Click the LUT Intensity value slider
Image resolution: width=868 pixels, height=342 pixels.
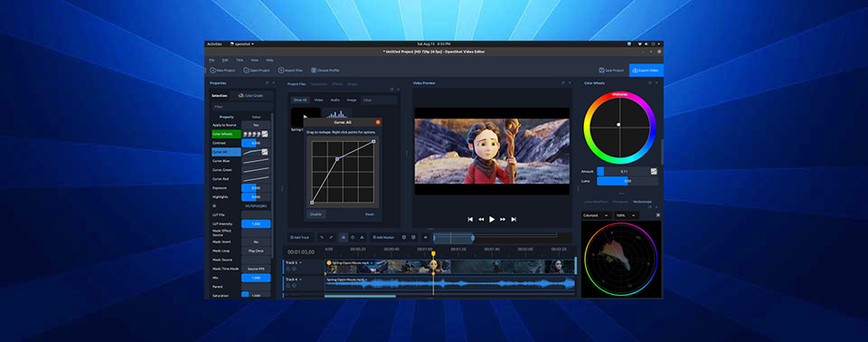256,224
